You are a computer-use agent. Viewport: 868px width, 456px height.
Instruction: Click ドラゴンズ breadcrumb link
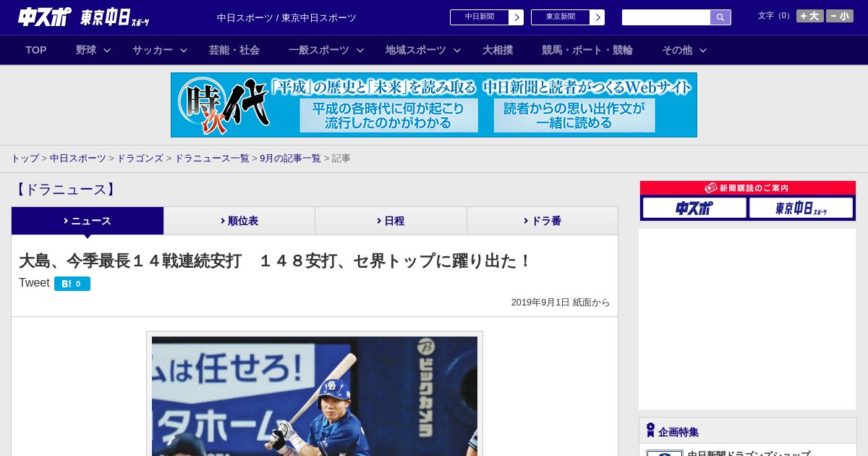tap(140, 158)
